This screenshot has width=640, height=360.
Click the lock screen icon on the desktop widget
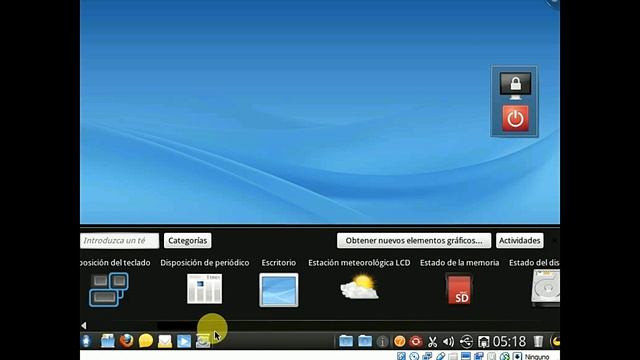[515, 86]
